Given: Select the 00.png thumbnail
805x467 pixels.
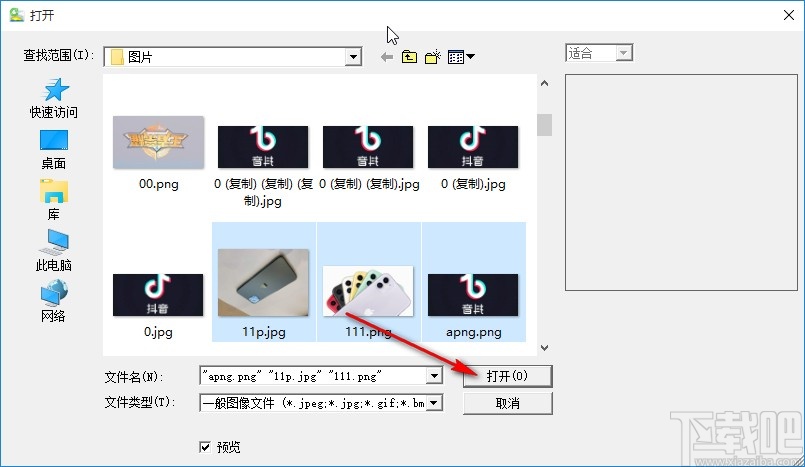Looking at the screenshot, I should tap(158, 142).
